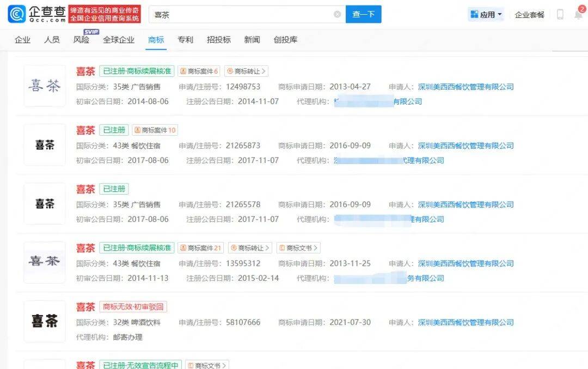Viewport: 588px width, 369px height.
Task: Open 喜茶 title of 21265578 trademark result
Action: (x=85, y=189)
